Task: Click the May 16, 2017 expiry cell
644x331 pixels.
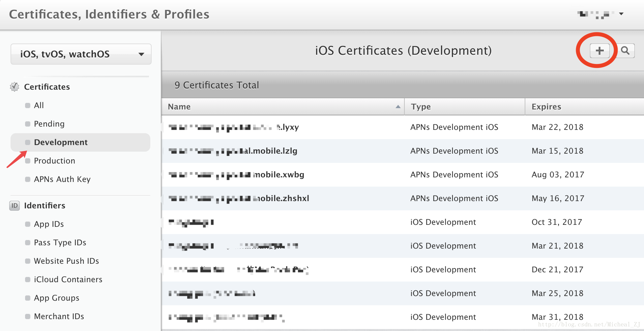Action: click(558, 198)
